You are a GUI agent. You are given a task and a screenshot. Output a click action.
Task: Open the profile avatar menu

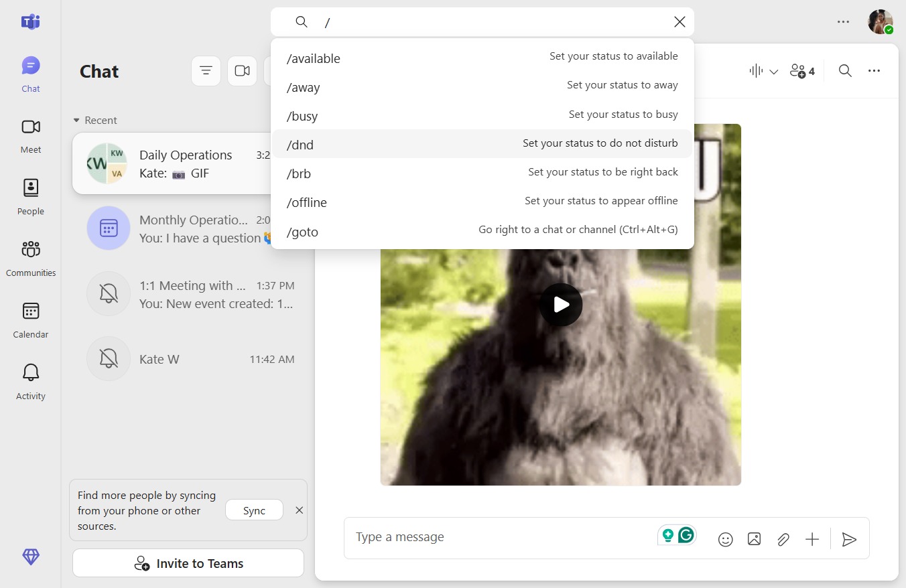881,22
